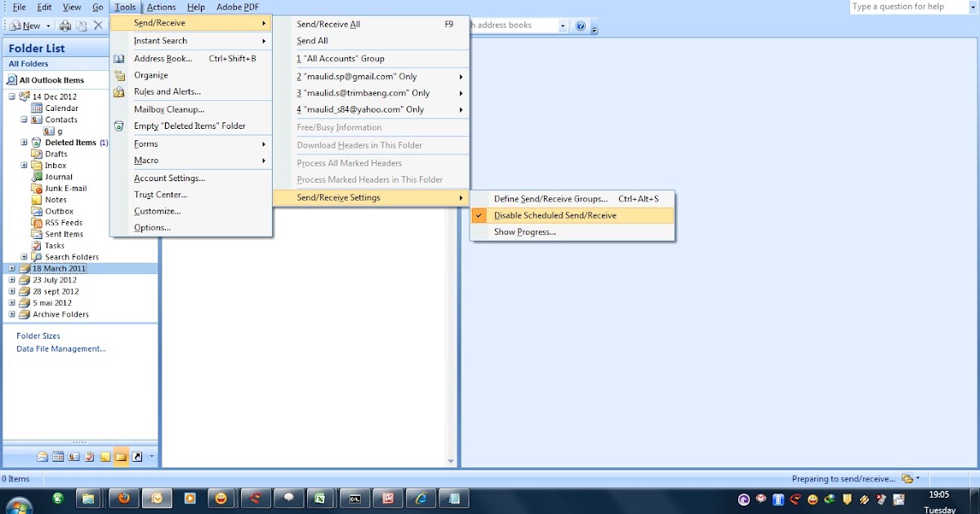Click All Outlook Items search scope
Image resolution: width=980 pixels, height=514 pixels.
51,80
